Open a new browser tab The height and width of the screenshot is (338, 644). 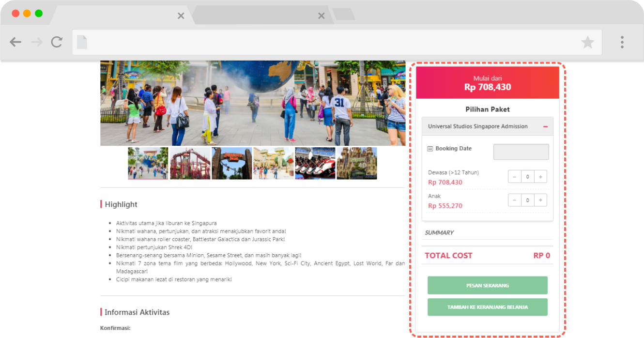(x=344, y=15)
